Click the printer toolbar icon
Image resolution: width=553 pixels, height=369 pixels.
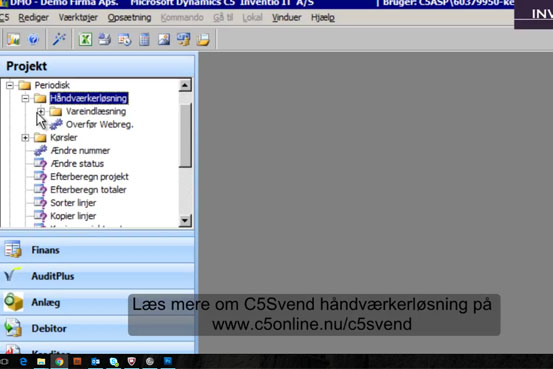pos(105,39)
